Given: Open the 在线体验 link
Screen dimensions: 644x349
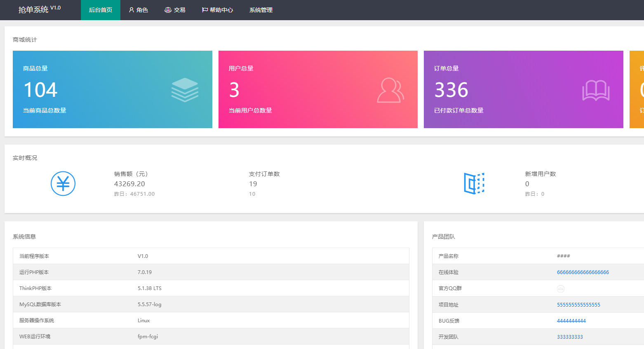Looking at the screenshot, I should click(x=583, y=272).
